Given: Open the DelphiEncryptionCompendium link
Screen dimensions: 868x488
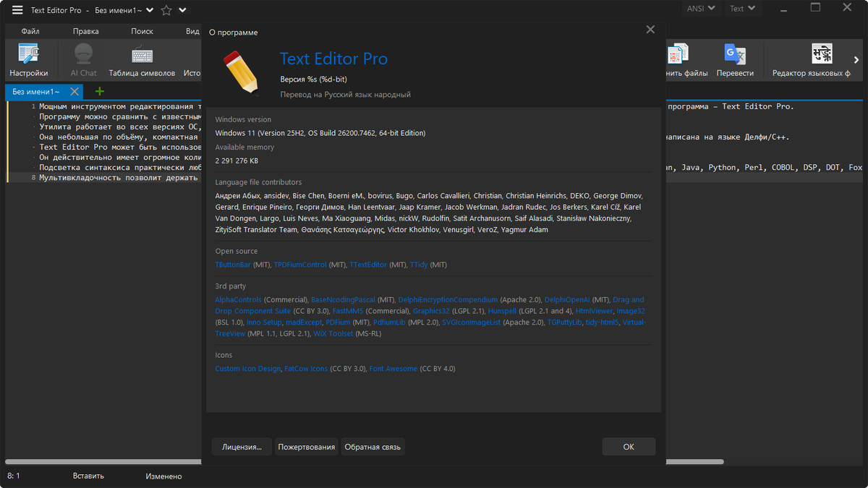Looking at the screenshot, I should point(448,299).
